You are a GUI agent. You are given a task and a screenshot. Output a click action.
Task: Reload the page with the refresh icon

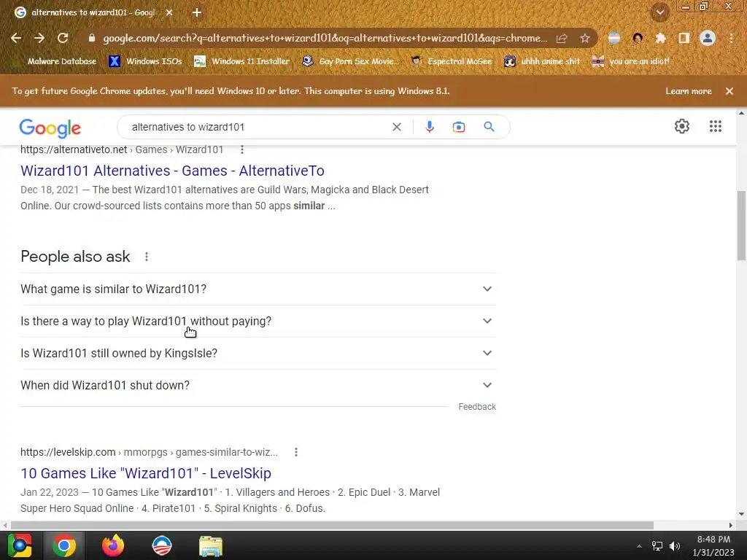pyautogui.click(x=63, y=38)
